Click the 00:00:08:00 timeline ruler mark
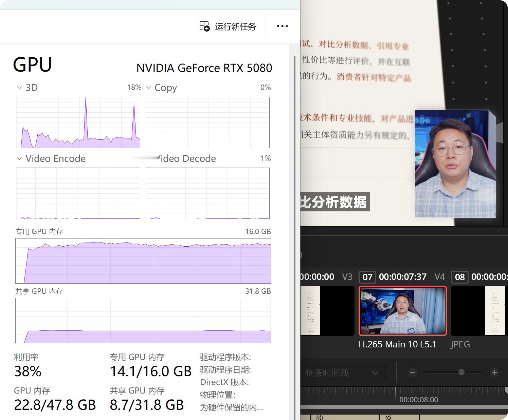Image resolution: width=508 pixels, height=420 pixels. [419, 400]
